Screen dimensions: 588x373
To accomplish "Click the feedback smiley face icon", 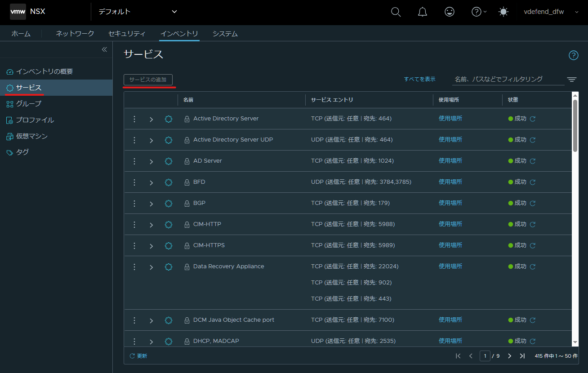I will click(450, 12).
